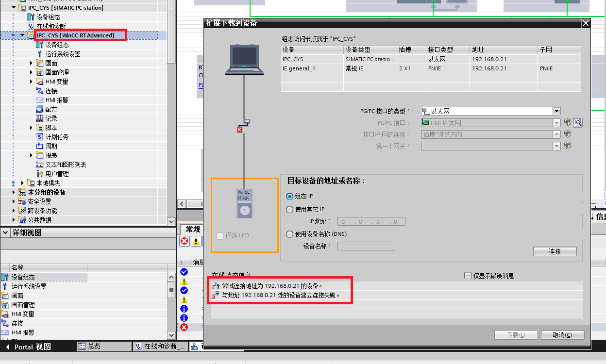Expand HMI 变量 folder in project tree
The image size is (606, 364).
(32, 82)
